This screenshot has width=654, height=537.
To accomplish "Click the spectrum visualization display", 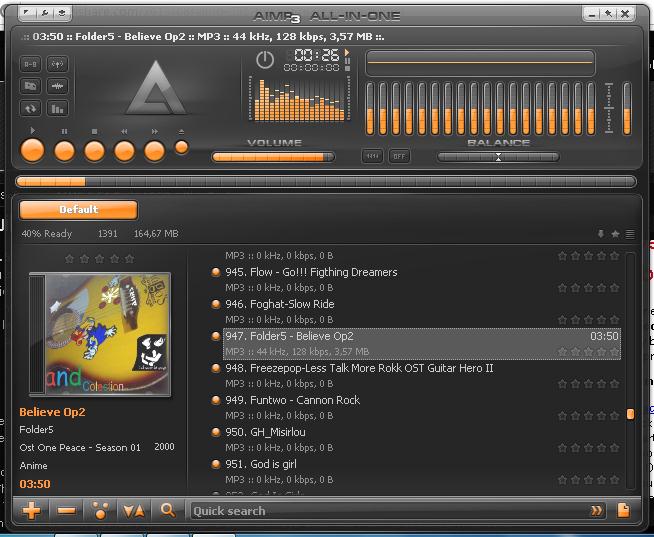I will [x=299, y=99].
